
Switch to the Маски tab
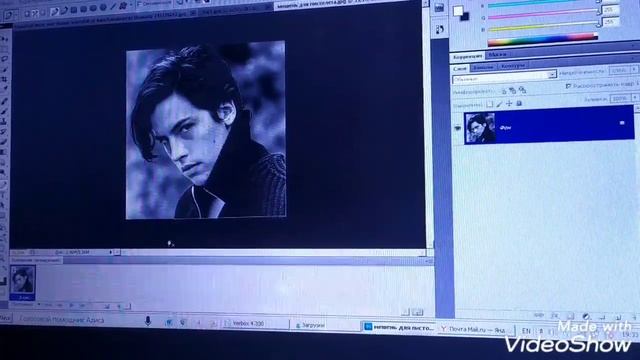(497, 54)
